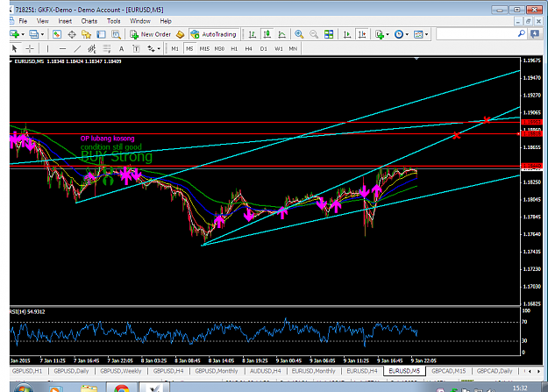Tile chart windows

329,34
